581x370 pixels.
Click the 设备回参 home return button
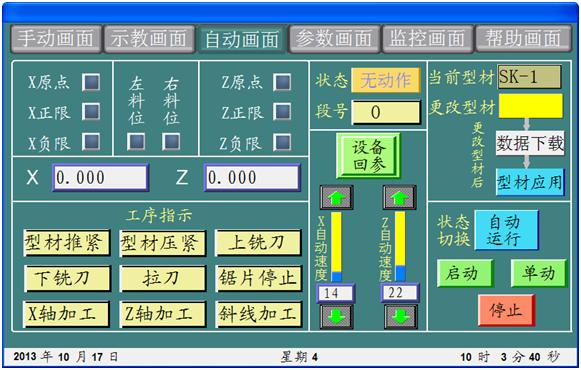368,156
